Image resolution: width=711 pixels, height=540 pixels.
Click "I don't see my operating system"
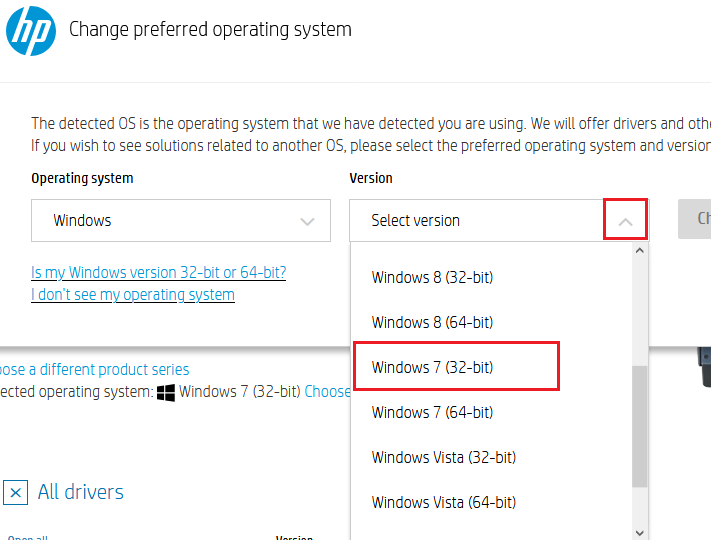[x=133, y=295]
